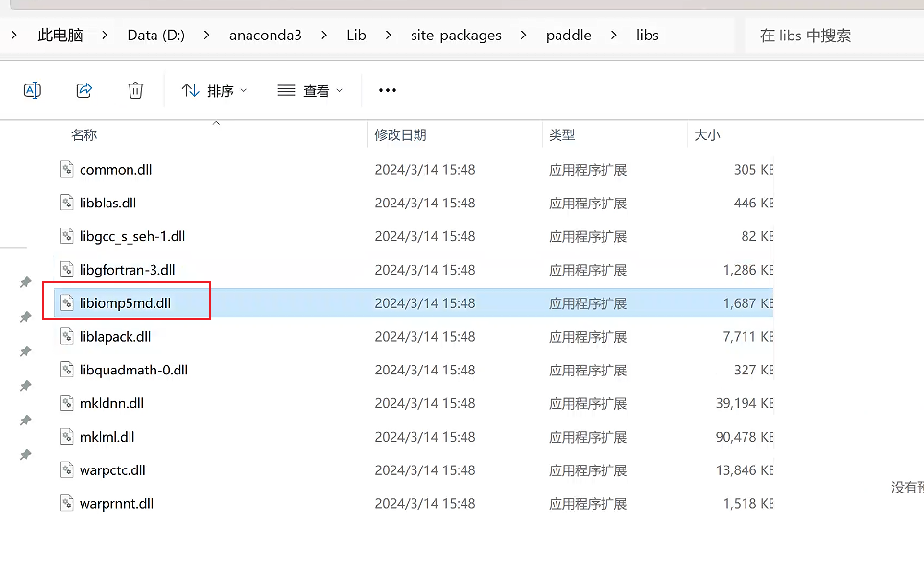
Task: Select the libgcc_s_seh-1.dll file icon
Action: (x=67, y=236)
